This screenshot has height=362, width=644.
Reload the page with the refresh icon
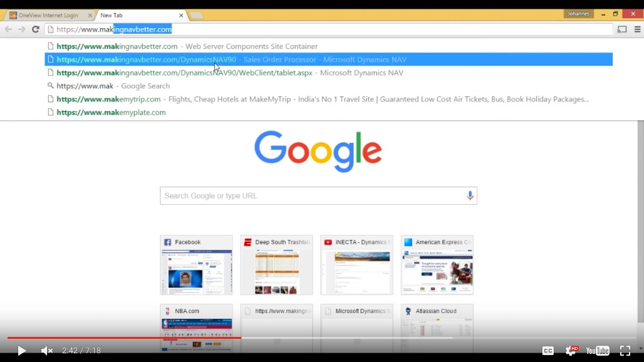pyautogui.click(x=36, y=29)
